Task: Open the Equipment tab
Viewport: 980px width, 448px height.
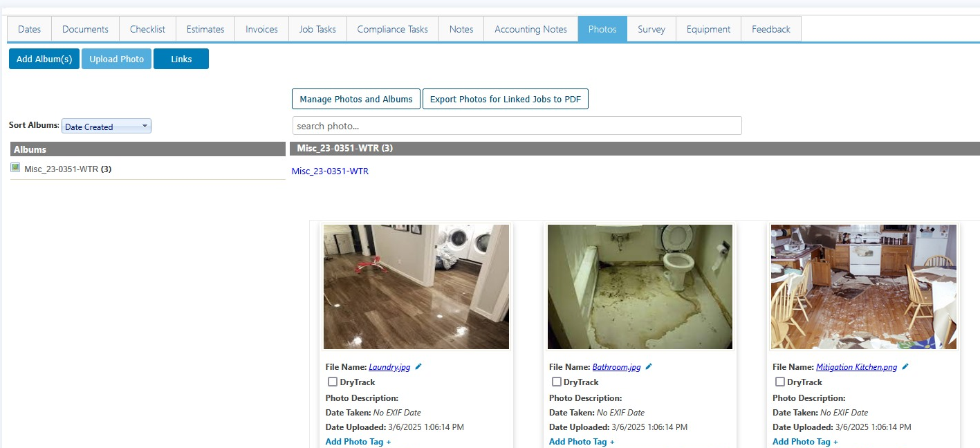Action: (708, 29)
